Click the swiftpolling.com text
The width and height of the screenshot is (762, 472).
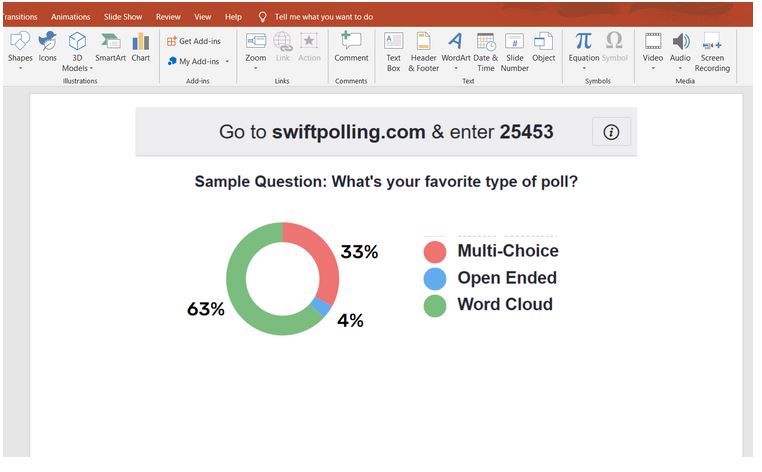click(x=348, y=132)
